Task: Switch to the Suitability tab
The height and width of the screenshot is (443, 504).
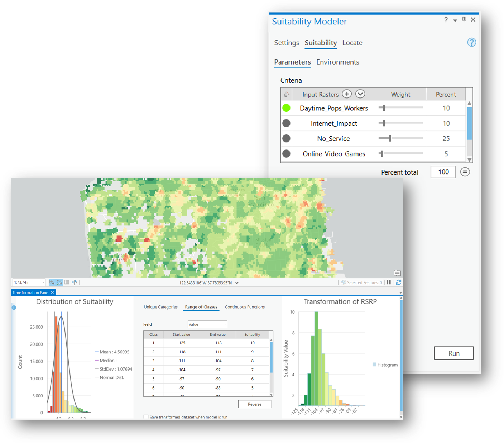Action: tap(321, 43)
